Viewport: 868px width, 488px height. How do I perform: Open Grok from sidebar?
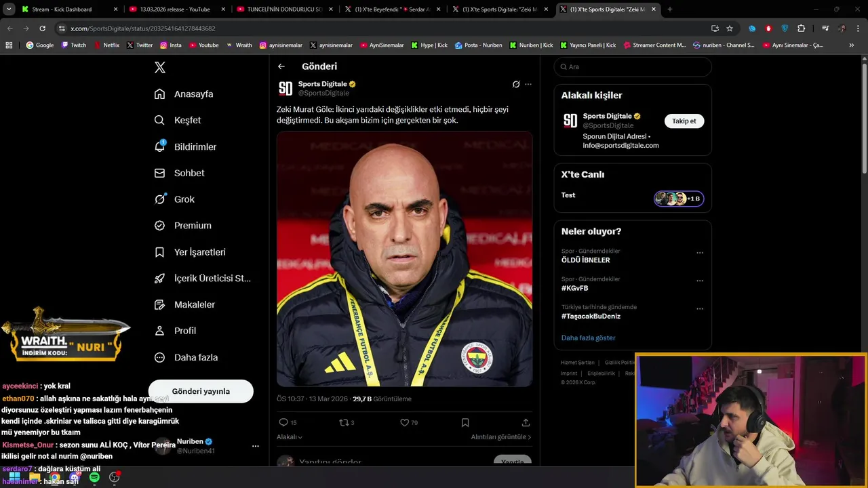174,199
